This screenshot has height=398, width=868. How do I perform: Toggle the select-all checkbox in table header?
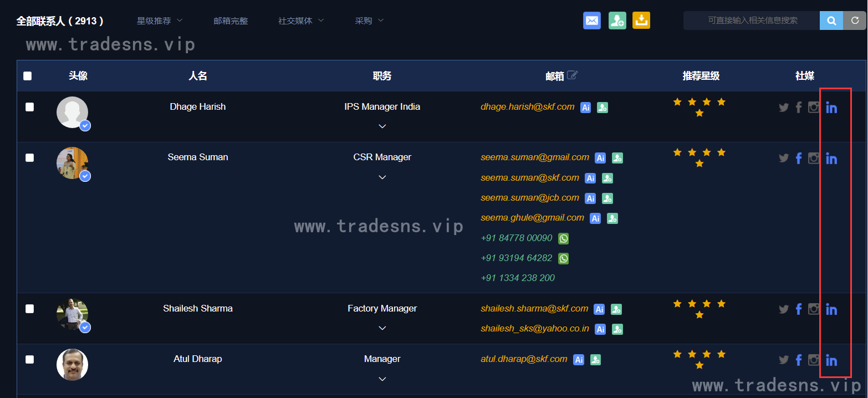point(28,76)
